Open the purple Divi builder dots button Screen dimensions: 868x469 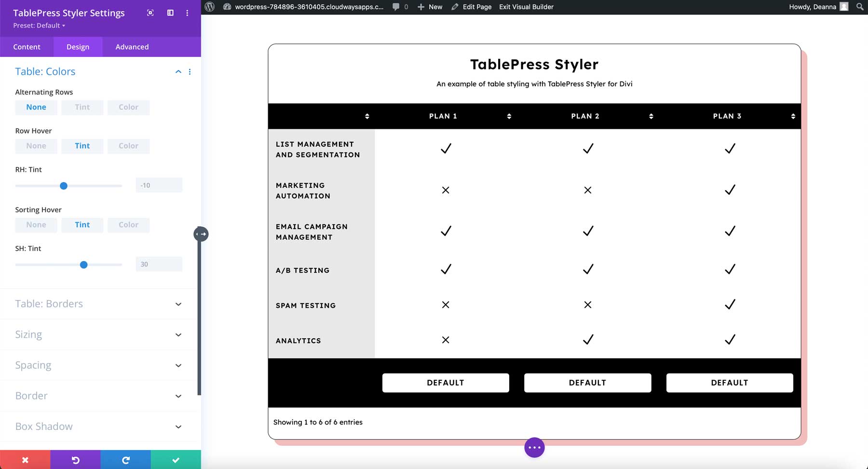coord(534,447)
